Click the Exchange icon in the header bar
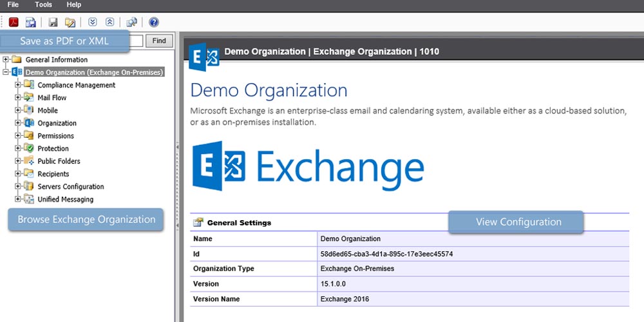This screenshot has width=644, height=322. [x=204, y=57]
